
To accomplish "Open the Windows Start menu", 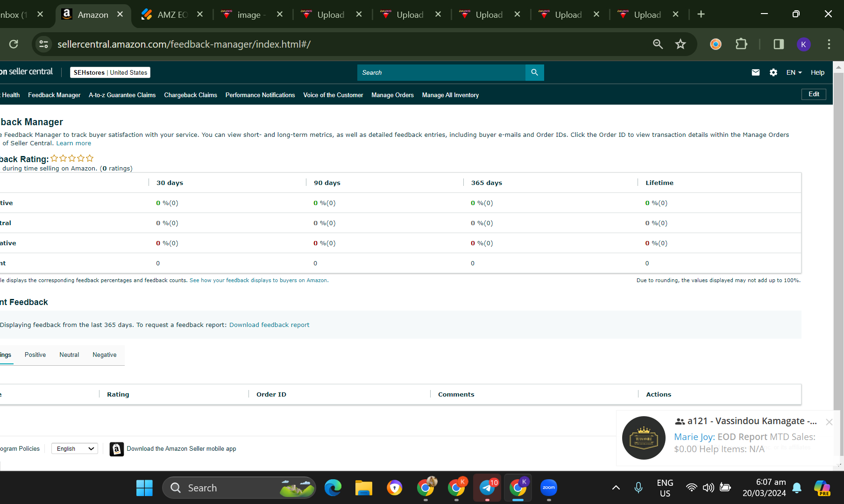I will [144, 488].
